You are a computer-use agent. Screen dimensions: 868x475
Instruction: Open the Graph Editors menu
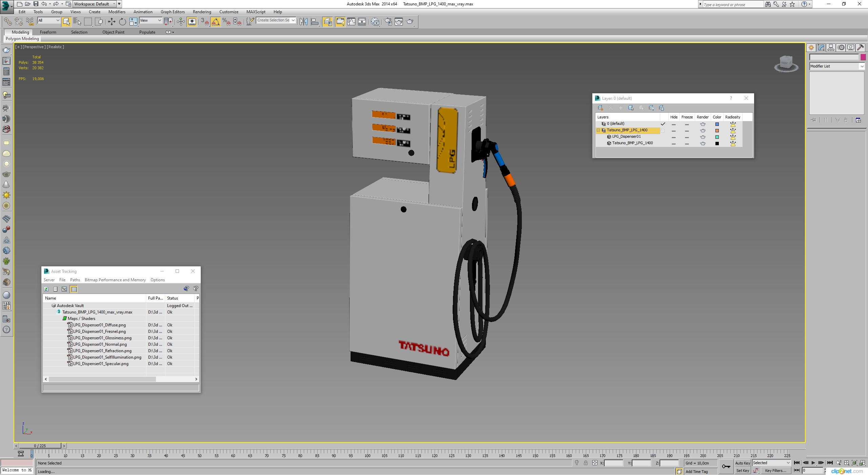[x=173, y=12]
